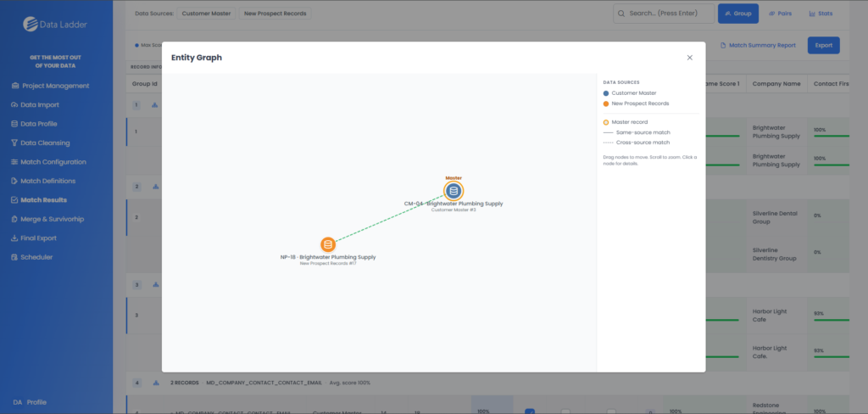Image resolution: width=868 pixels, height=414 pixels.
Task: Click Master record legend ring
Action: click(605, 122)
